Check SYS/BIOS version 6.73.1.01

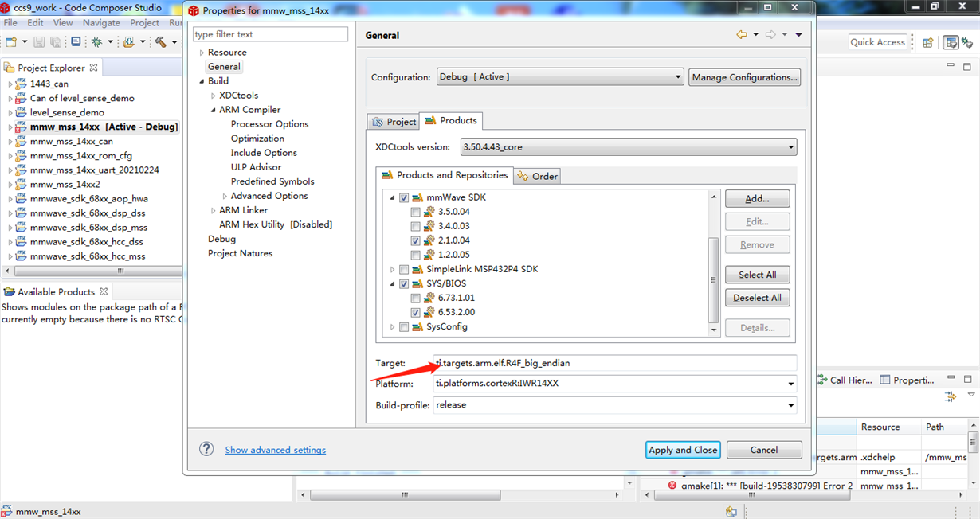(415, 298)
